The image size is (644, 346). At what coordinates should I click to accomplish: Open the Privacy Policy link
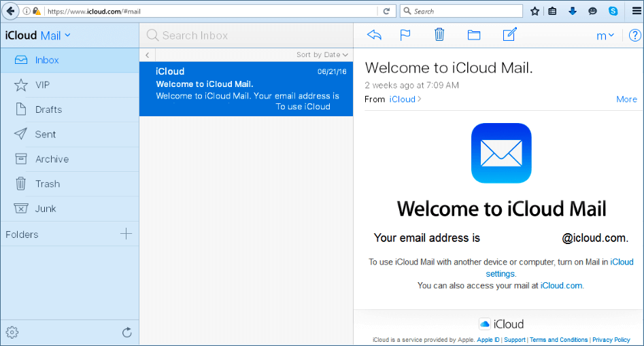pyautogui.click(x=611, y=340)
